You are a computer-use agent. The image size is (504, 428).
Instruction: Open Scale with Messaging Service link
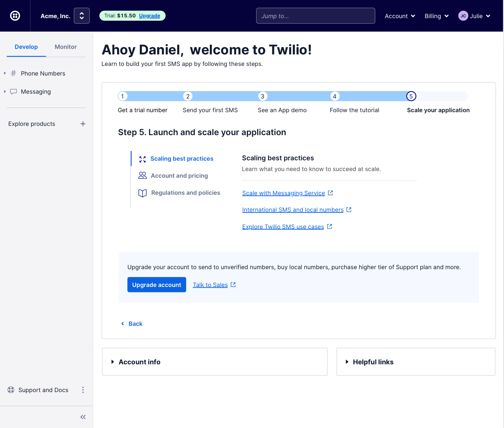point(283,193)
